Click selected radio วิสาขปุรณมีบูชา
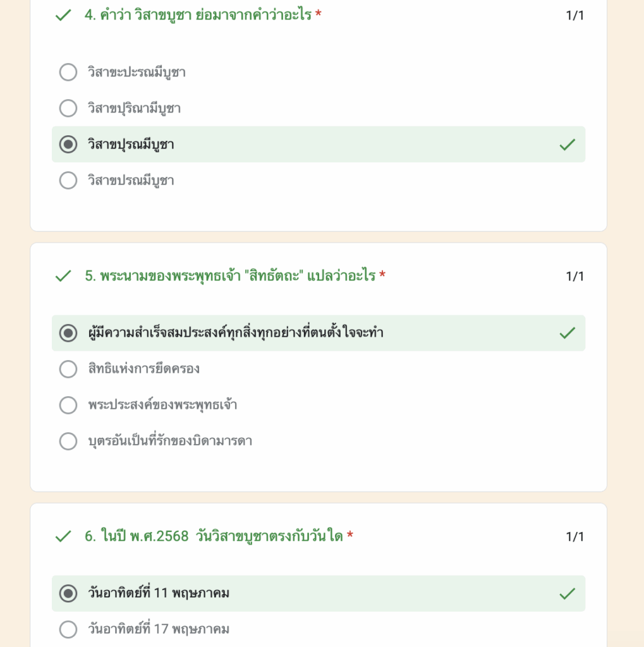Viewport: 644px width, 647px height. [x=68, y=144]
